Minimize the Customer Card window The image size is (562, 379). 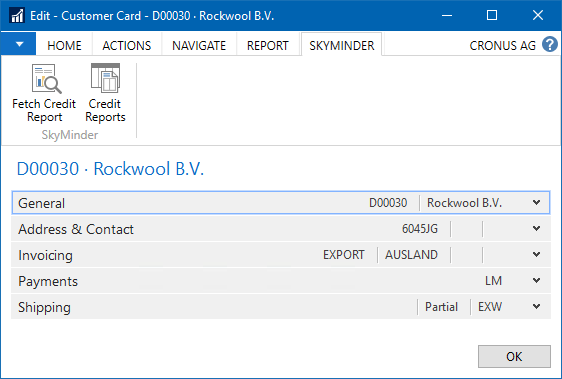(x=447, y=15)
